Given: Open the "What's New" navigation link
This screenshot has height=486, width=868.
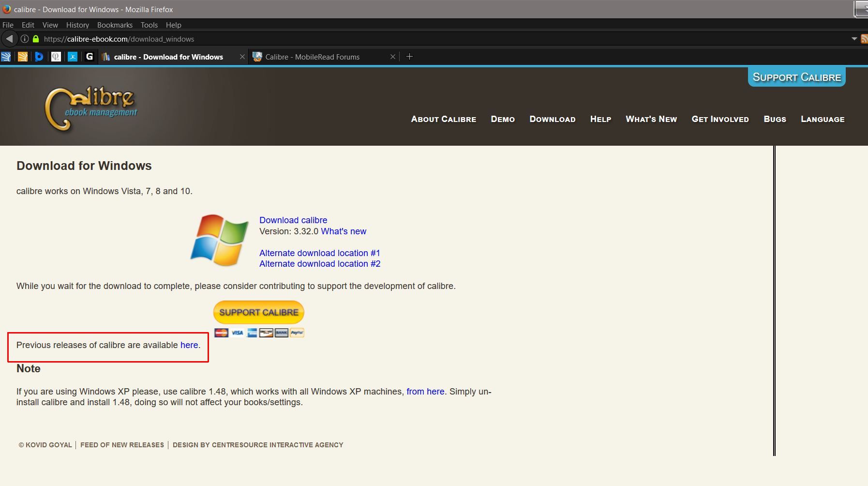Looking at the screenshot, I should pyautogui.click(x=651, y=119).
